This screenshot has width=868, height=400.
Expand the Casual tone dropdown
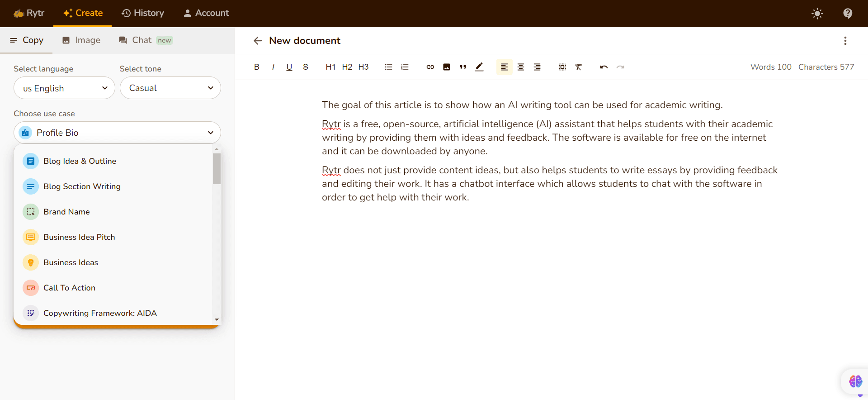tap(170, 88)
